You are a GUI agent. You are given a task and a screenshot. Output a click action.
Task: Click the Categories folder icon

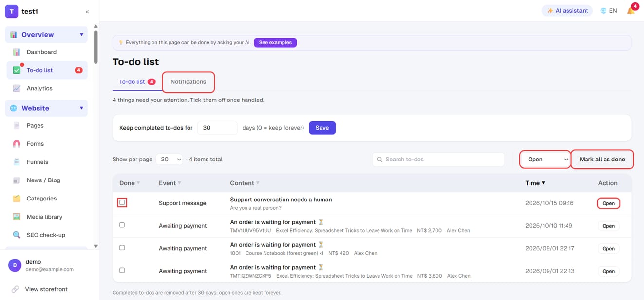pyautogui.click(x=17, y=199)
